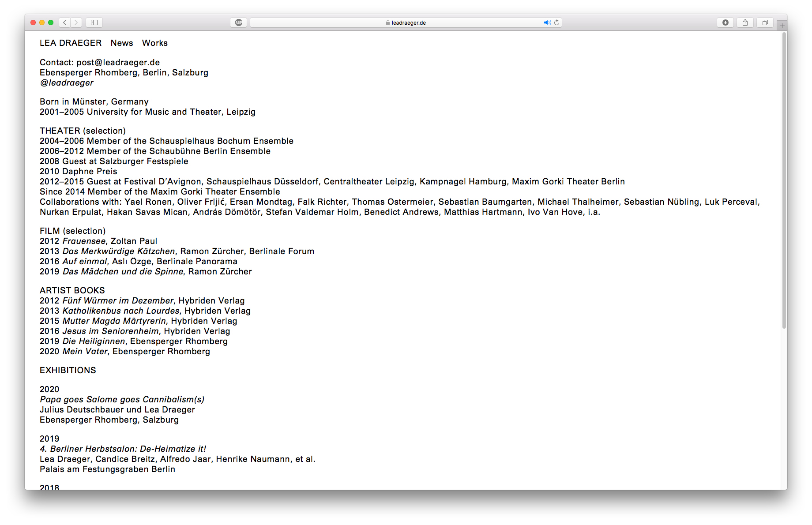Open the Downloads icon in toolbar

[725, 22]
